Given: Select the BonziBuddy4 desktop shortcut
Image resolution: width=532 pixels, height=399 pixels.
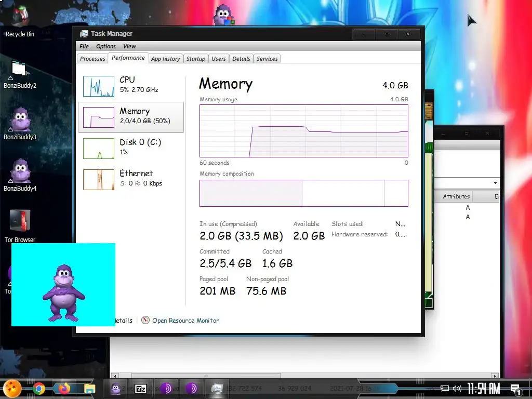Looking at the screenshot, I should [20, 176].
